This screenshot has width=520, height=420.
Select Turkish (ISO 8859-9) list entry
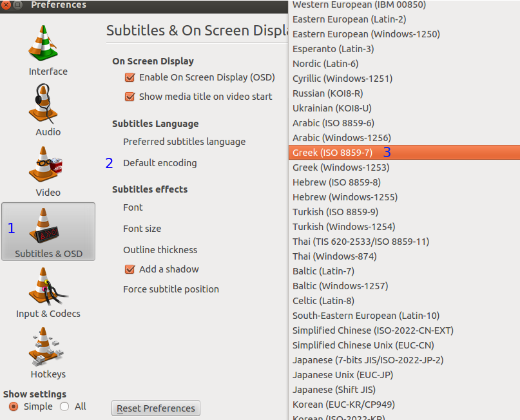335,212
